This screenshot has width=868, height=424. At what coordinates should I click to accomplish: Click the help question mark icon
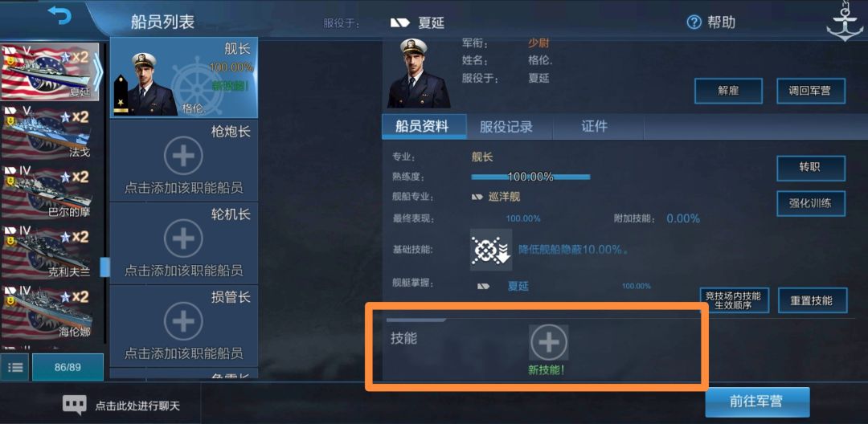click(x=694, y=22)
